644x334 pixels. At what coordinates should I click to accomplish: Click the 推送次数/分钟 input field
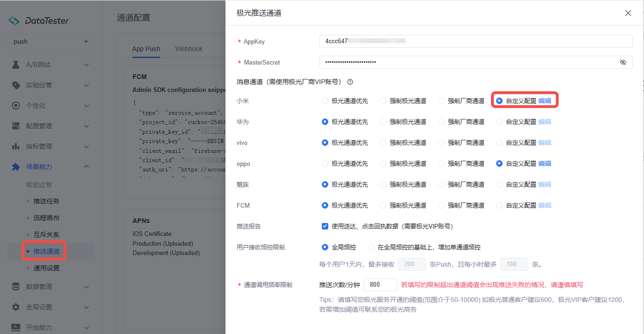tap(380, 285)
